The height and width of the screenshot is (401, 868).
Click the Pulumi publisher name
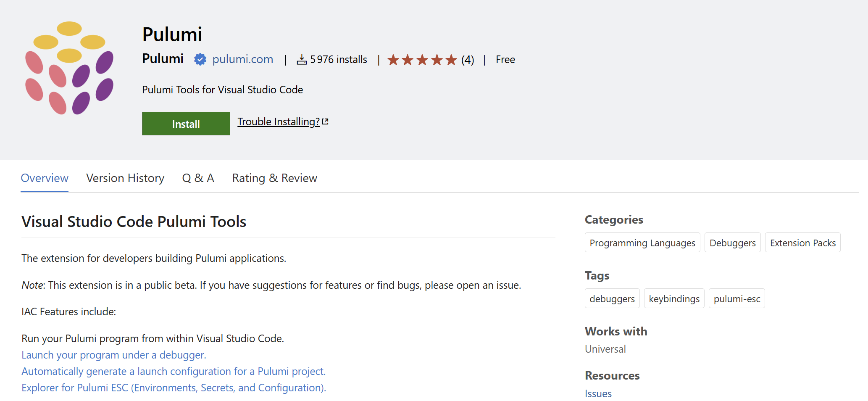(x=163, y=58)
